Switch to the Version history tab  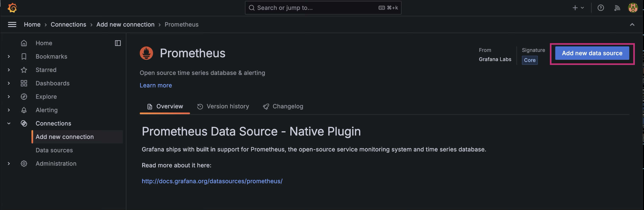223,107
